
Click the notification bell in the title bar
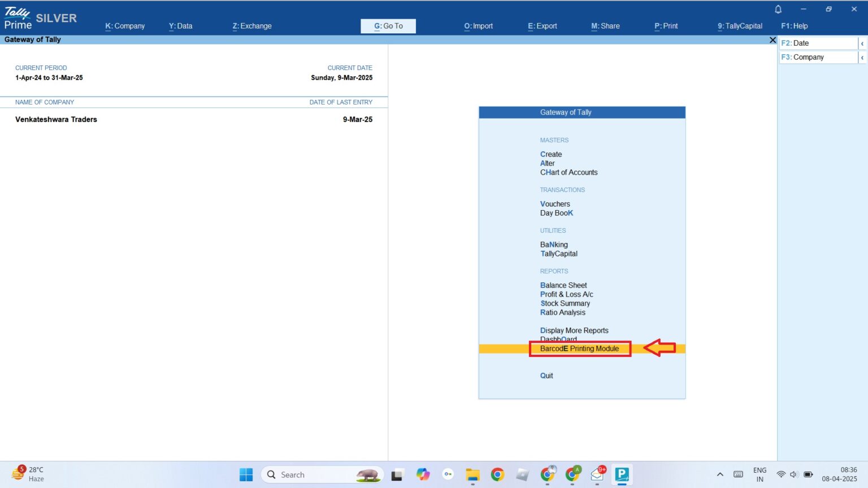coord(778,8)
